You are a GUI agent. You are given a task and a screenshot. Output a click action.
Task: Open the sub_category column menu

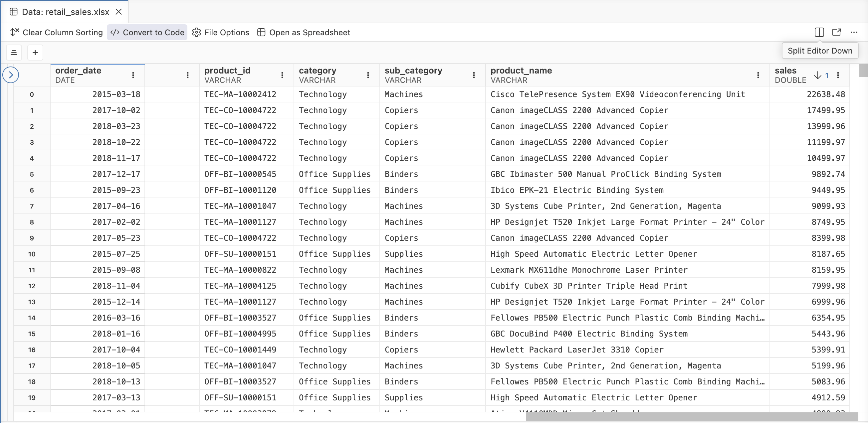pos(474,75)
